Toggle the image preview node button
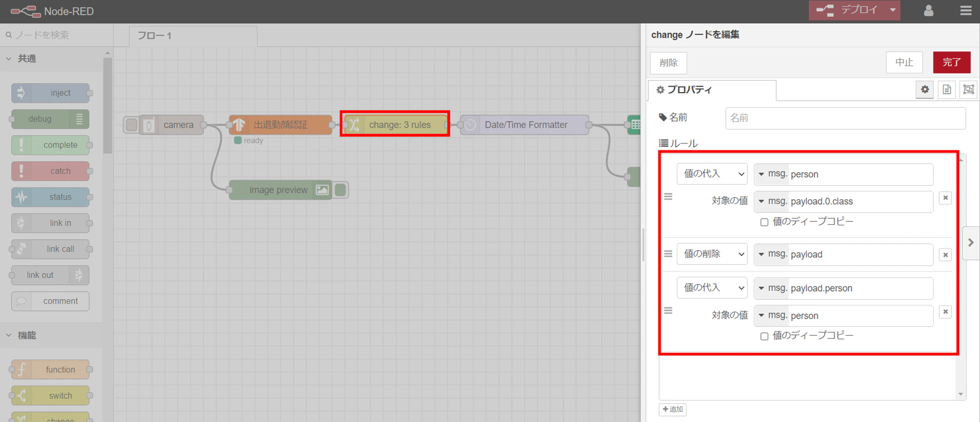The image size is (980, 422). point(340,190)
